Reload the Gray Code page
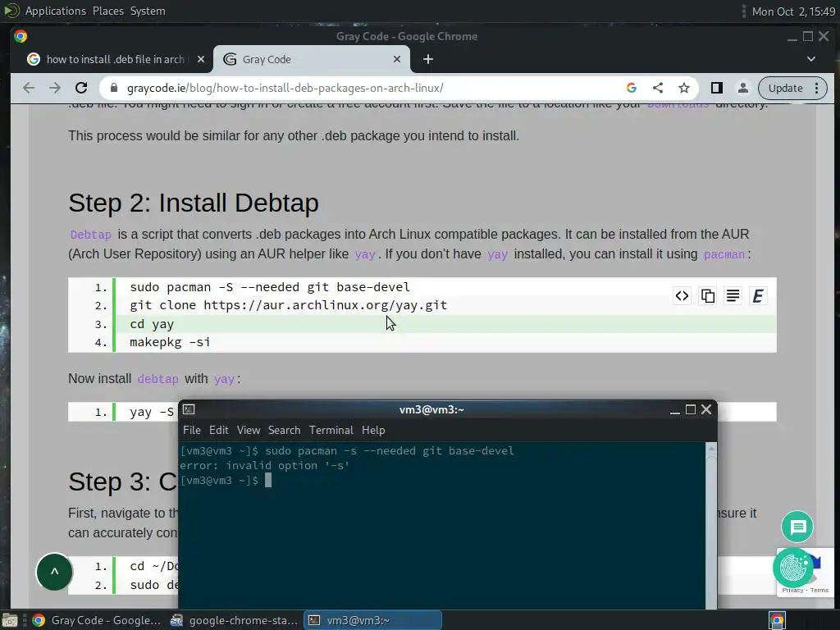The width and height of the screenshot is (840, 630). coord(81,88)
